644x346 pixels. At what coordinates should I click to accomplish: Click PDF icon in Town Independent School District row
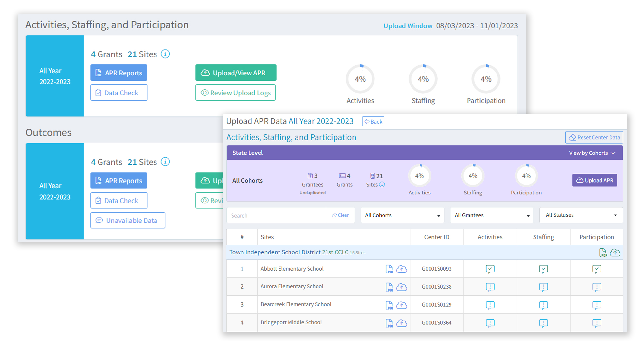(602, 252)
